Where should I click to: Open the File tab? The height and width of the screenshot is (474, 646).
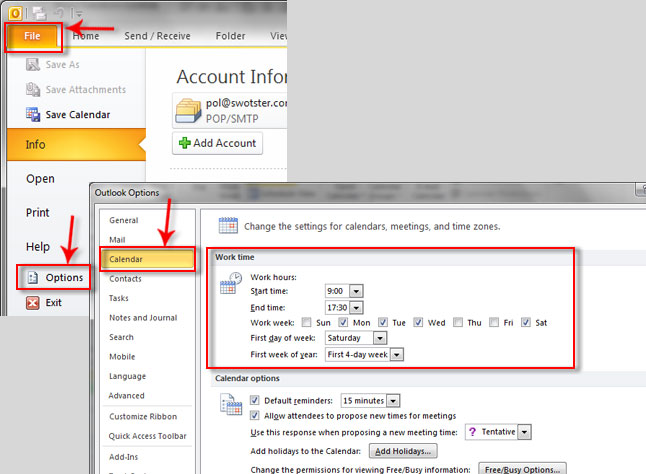33,37
